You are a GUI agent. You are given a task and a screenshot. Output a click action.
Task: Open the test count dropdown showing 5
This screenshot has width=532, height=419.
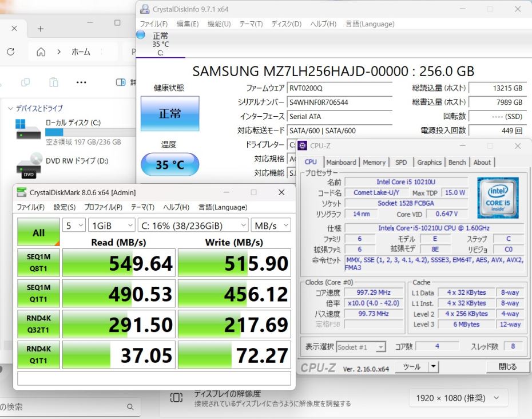pos(74,226)
